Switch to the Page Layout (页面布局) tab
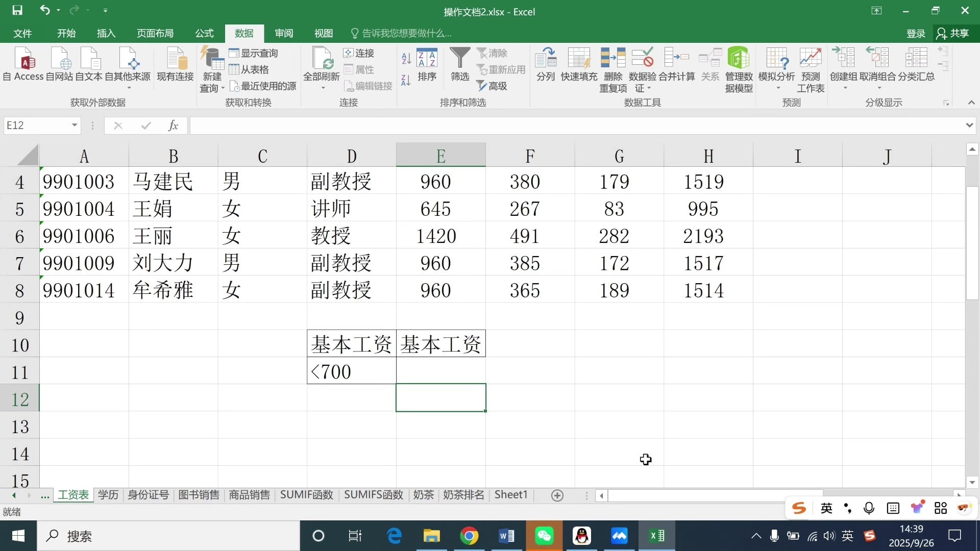The image size is (980, 551). click(155, 33)
